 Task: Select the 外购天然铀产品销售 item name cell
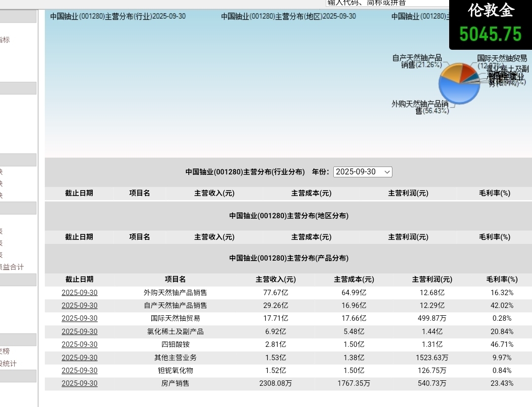[x=175, y=293]
